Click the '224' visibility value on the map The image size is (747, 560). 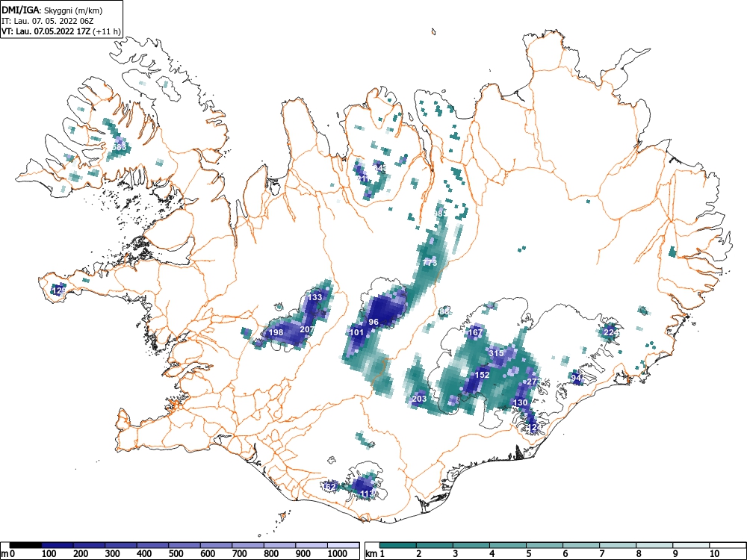click(x=610, y=332)
